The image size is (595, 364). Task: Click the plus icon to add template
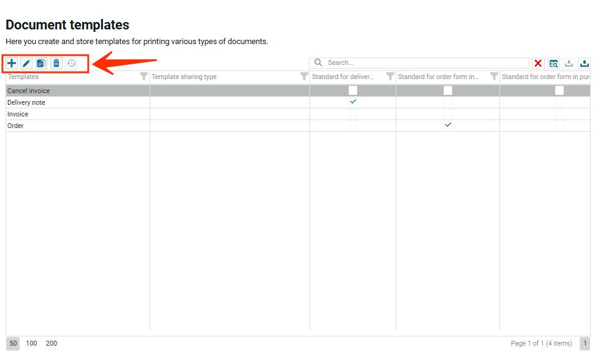(x=12, y=63)
